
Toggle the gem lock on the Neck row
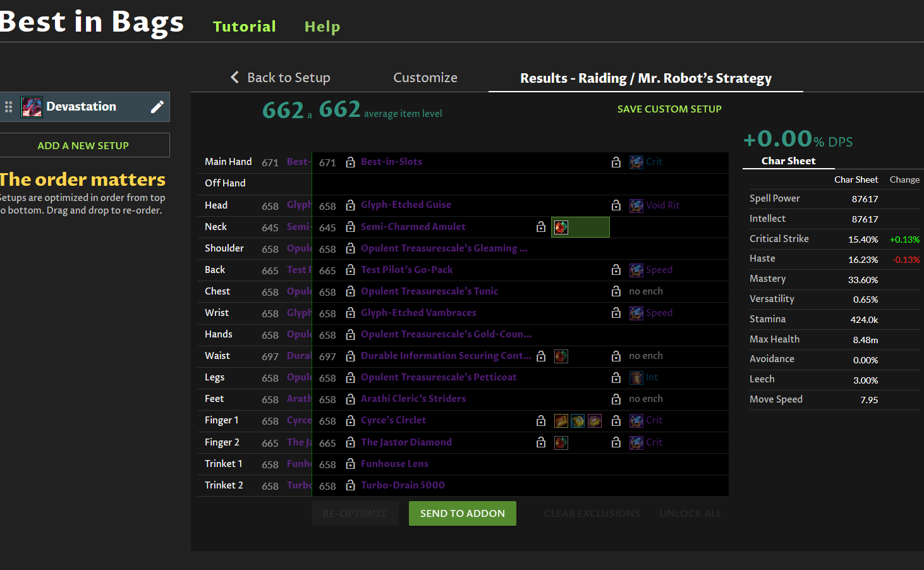pyautogui.click(x=541, y=227)
